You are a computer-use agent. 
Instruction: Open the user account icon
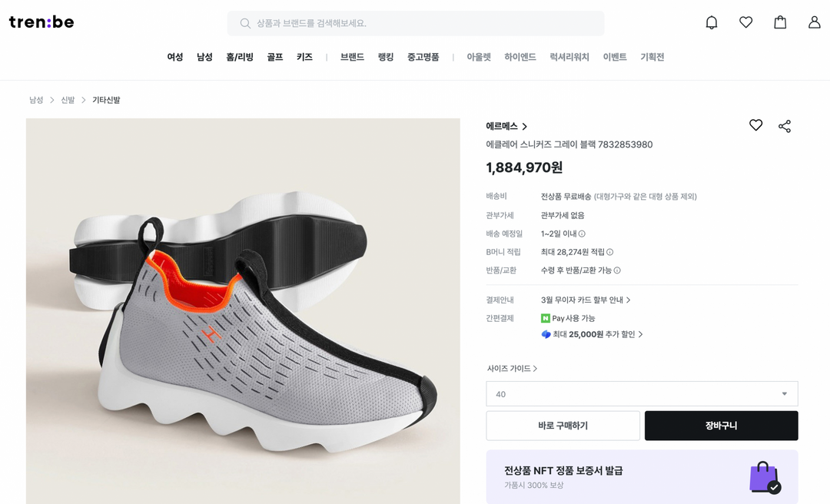coord(814,22)
